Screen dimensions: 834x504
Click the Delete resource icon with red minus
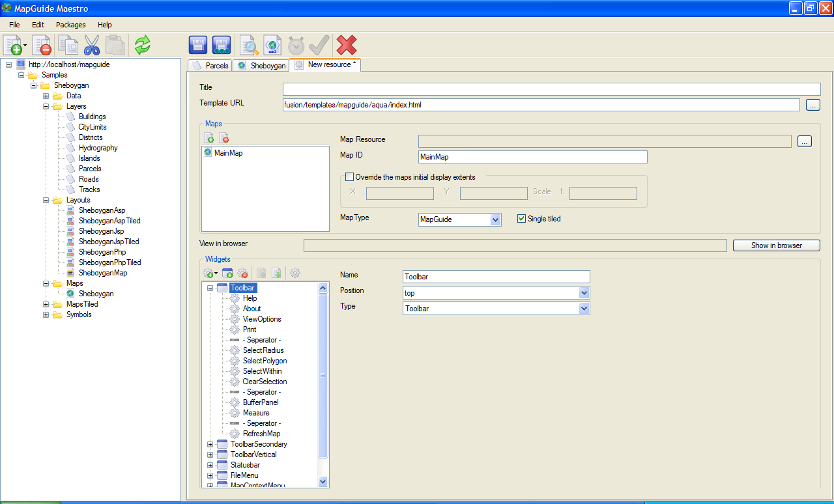click(42, 45)
